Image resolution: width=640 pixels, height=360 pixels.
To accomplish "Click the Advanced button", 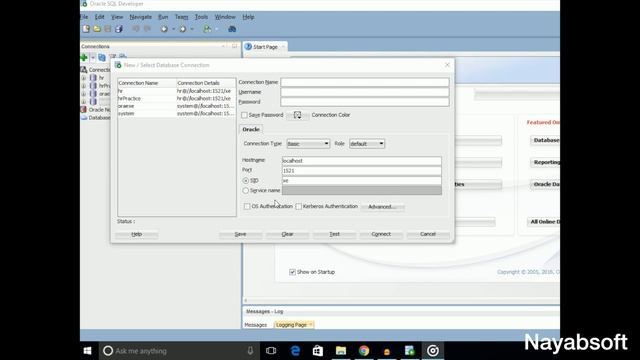I will tap(382, 207).
